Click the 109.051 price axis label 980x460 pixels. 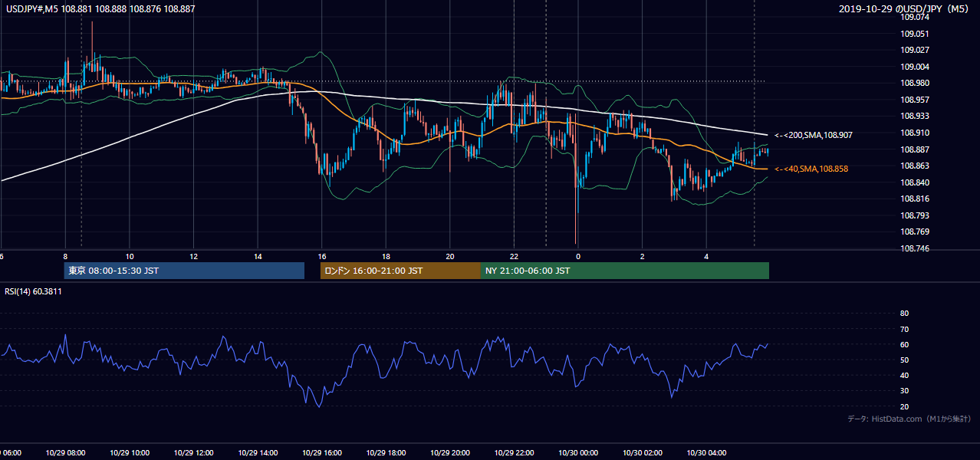coord(914,34)
